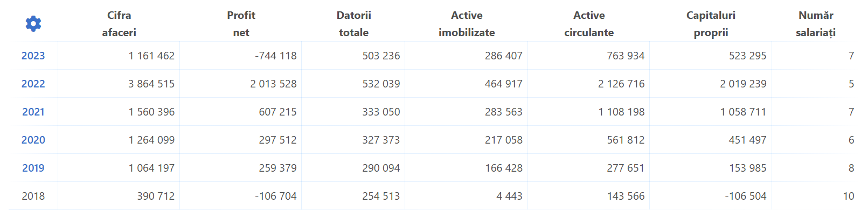
Task: Open the 2023 year link
Action: [x=33, y=56]
